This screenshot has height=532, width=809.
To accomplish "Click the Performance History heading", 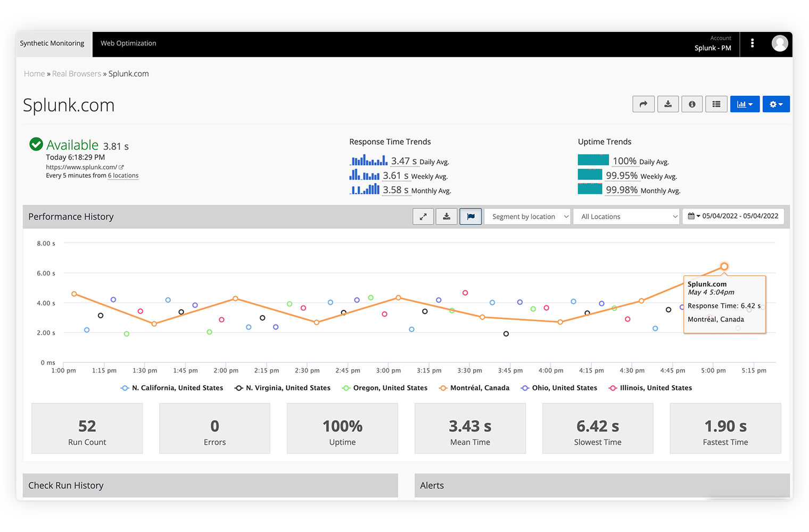I will click(71, 217).
